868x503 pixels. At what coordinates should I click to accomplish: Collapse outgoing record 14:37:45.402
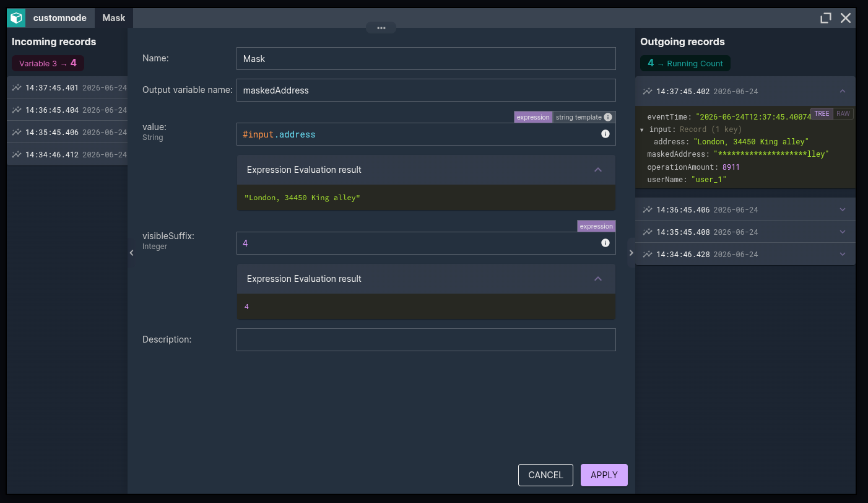[843, 91]
